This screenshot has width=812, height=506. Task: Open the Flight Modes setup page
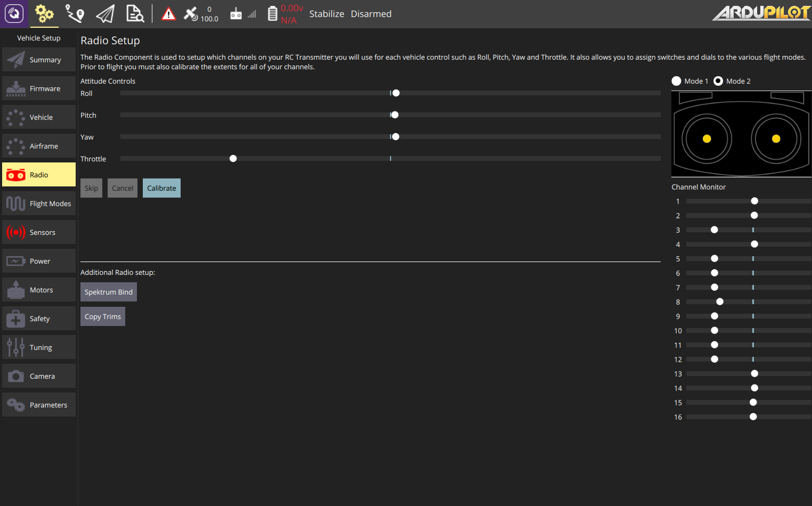(x=39, y=203)
